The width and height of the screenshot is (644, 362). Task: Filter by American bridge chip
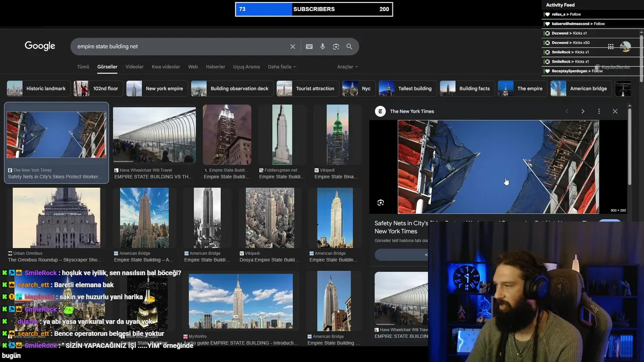[x=581, y=88]
